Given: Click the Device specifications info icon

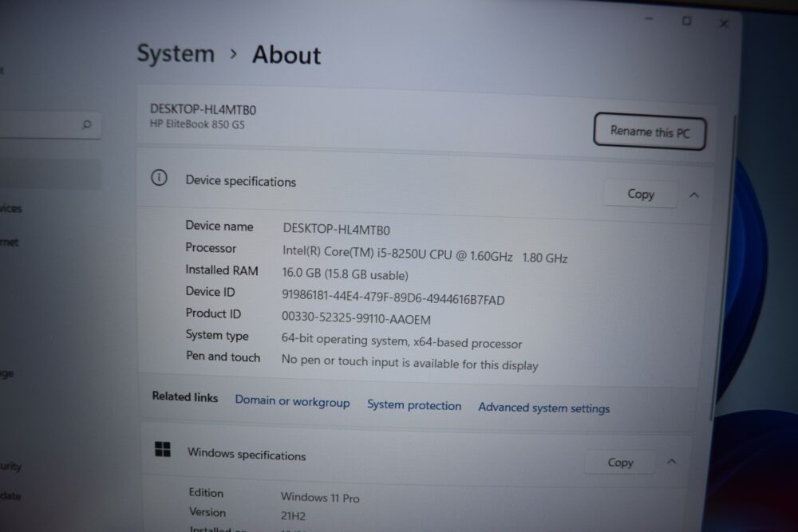Looking at the screenshot, I should click(x=159, y=178).
